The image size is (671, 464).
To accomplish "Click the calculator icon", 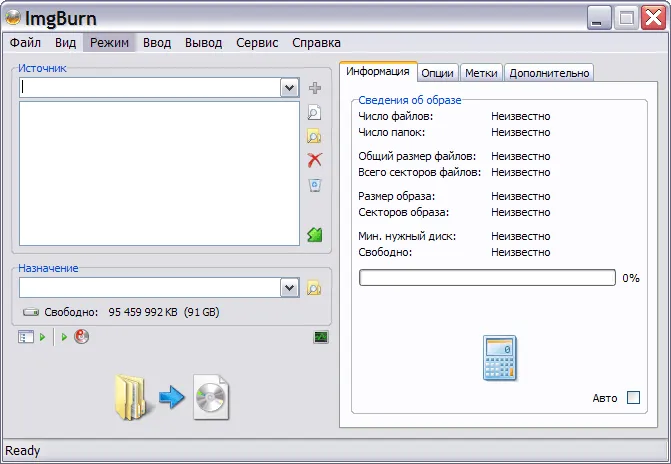I will point(499,358).
